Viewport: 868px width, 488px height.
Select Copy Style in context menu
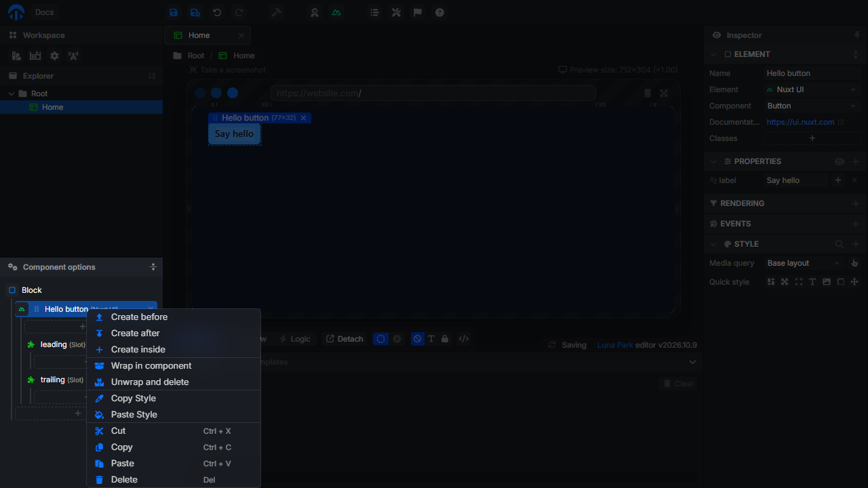pos(174,399)
